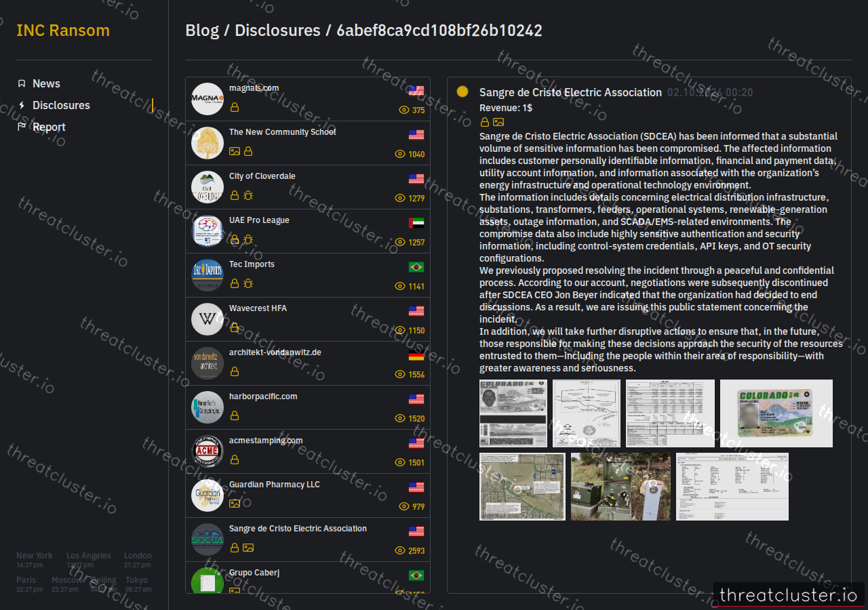Click the New York clock in the sidebar
Image resolution: width=868 pixels, height=610 pixels.
35,560
